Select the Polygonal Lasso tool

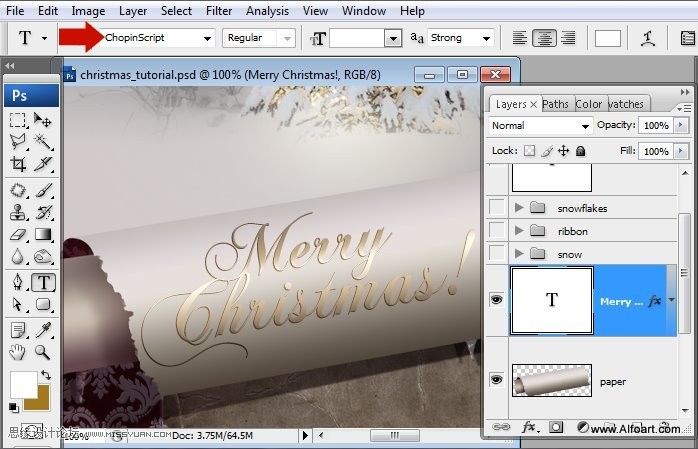tap(18, 142)
